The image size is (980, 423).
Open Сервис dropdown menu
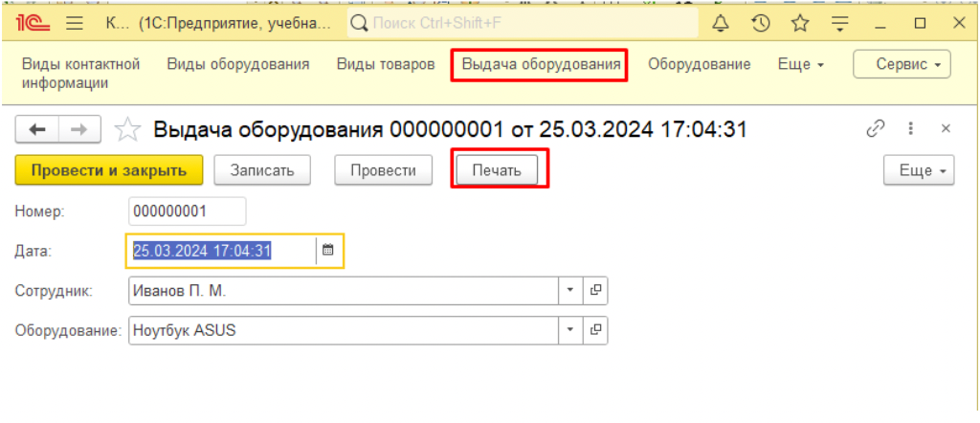click(902, 64)
